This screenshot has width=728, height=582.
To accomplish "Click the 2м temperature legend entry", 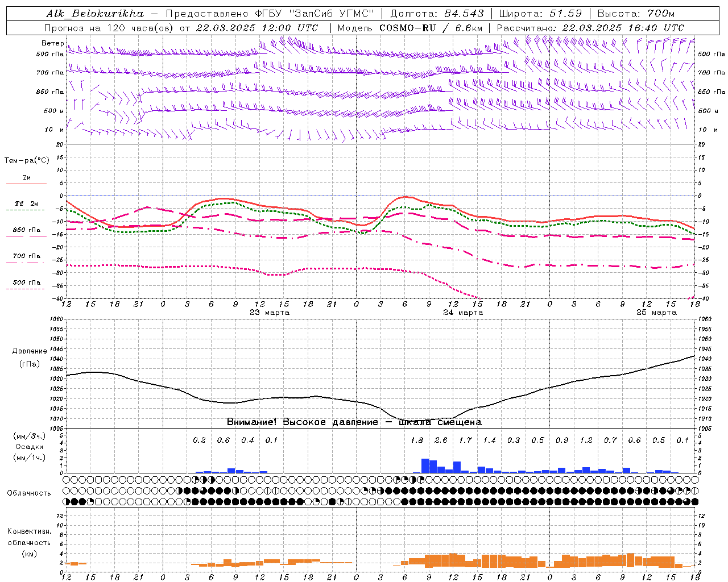I will point(27,178).
